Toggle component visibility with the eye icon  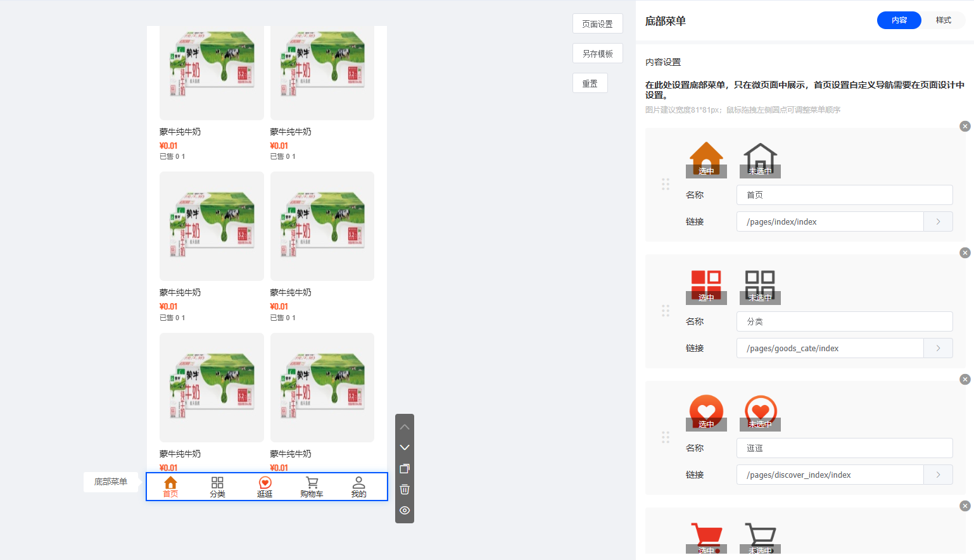tap(405, 510)
